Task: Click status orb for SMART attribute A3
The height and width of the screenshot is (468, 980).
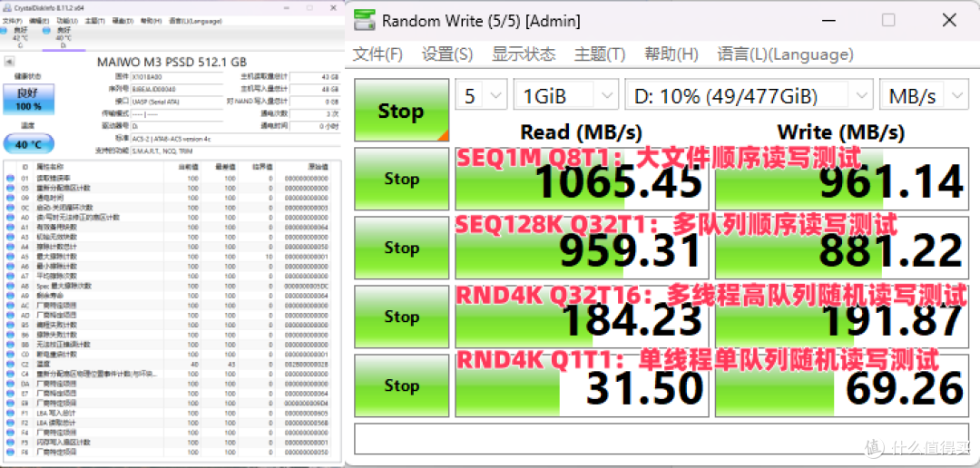Action: (9, 237)
